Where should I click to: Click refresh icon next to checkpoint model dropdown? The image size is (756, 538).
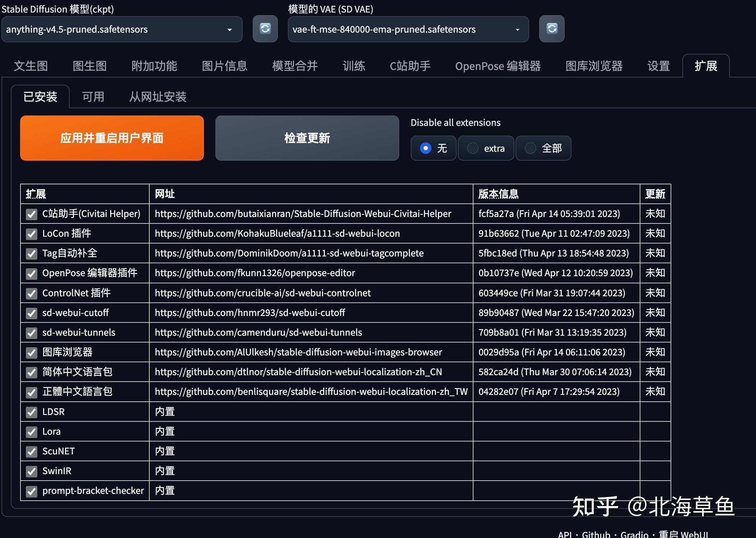coord(265,29)
